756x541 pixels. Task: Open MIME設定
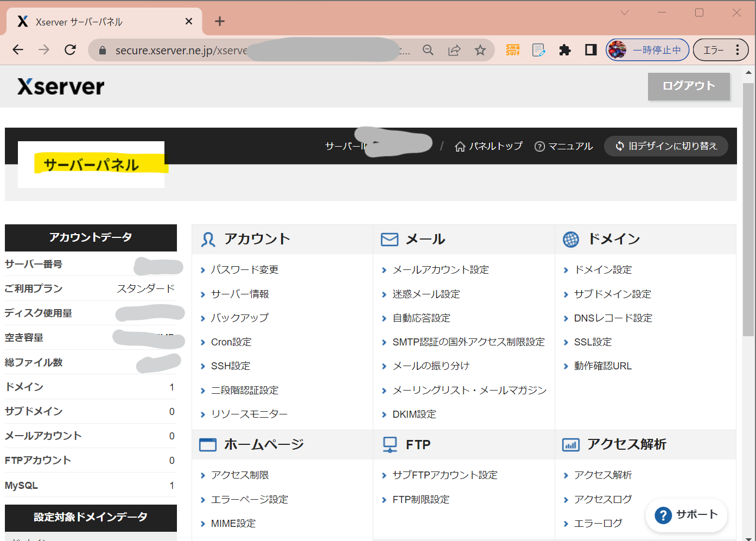(233, 524)
